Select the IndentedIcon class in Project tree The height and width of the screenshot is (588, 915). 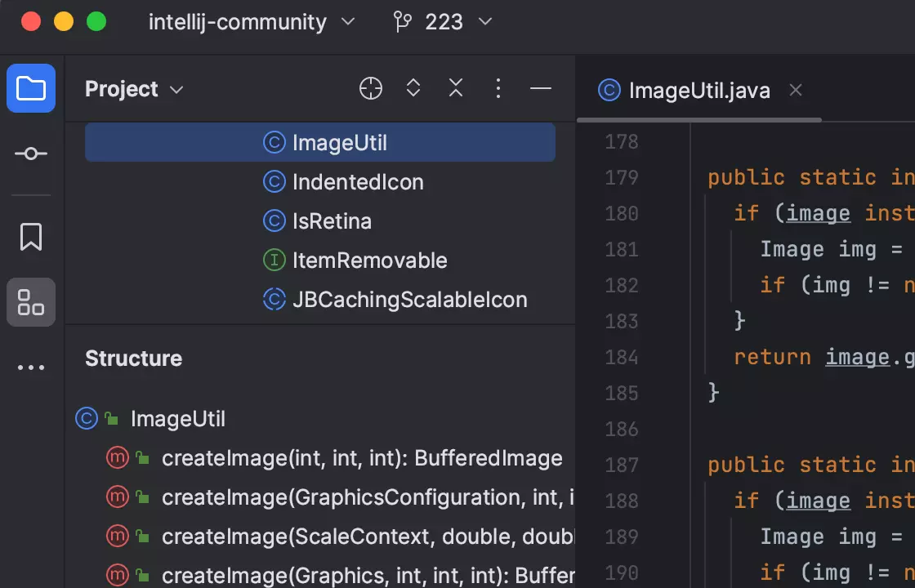click(358, 182)
